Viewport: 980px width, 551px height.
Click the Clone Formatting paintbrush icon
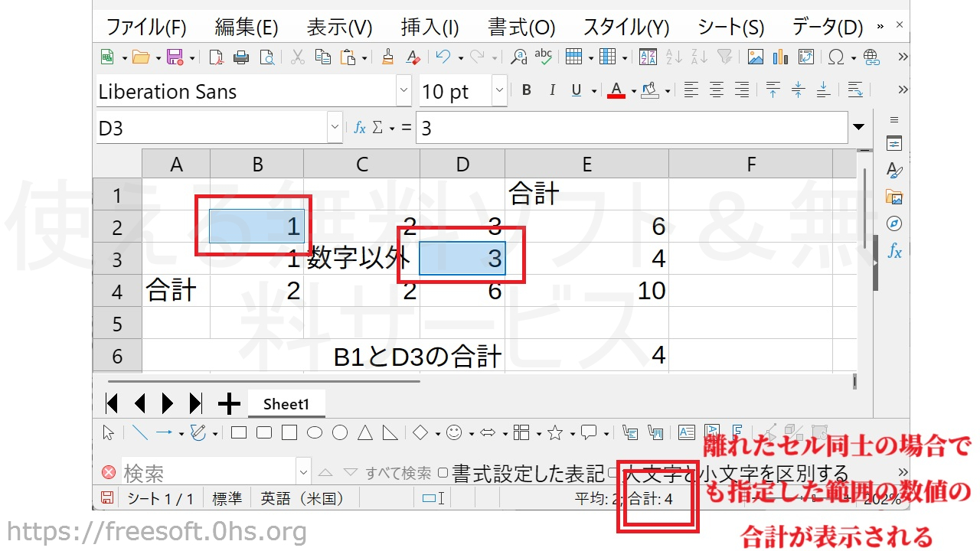tap(387, 57)
